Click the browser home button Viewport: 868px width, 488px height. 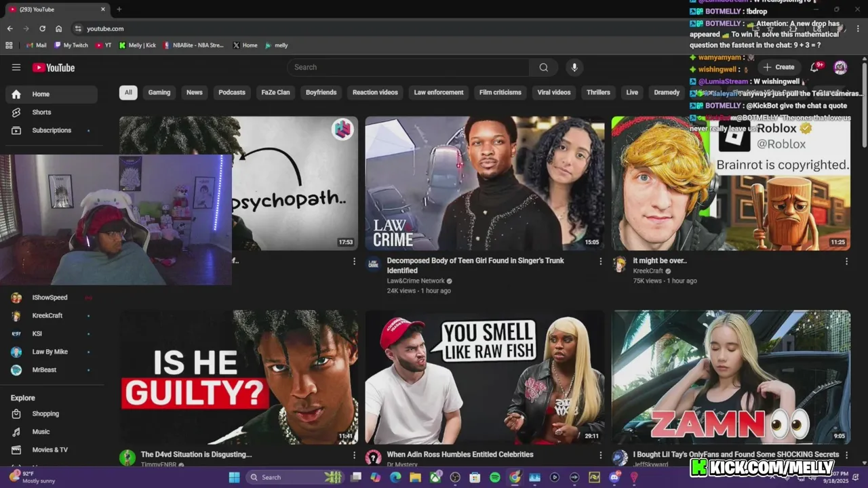click(59, 28)
